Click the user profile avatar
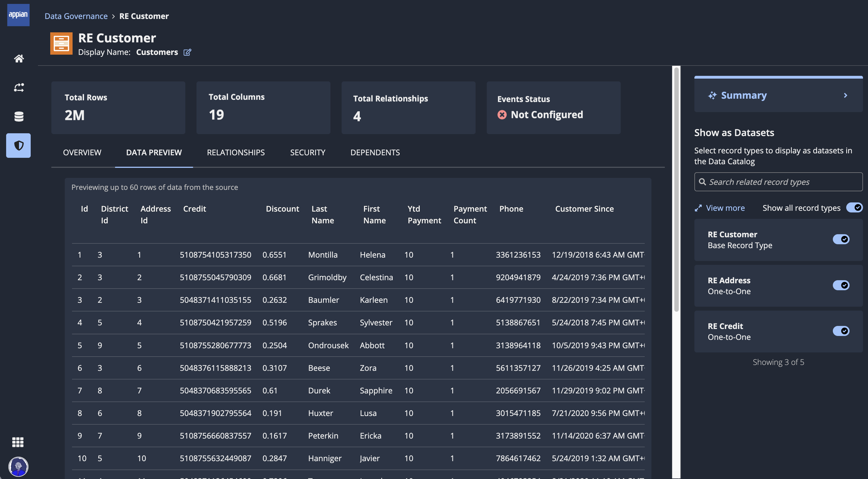The image size is (868, 479). tap(18, 466)
